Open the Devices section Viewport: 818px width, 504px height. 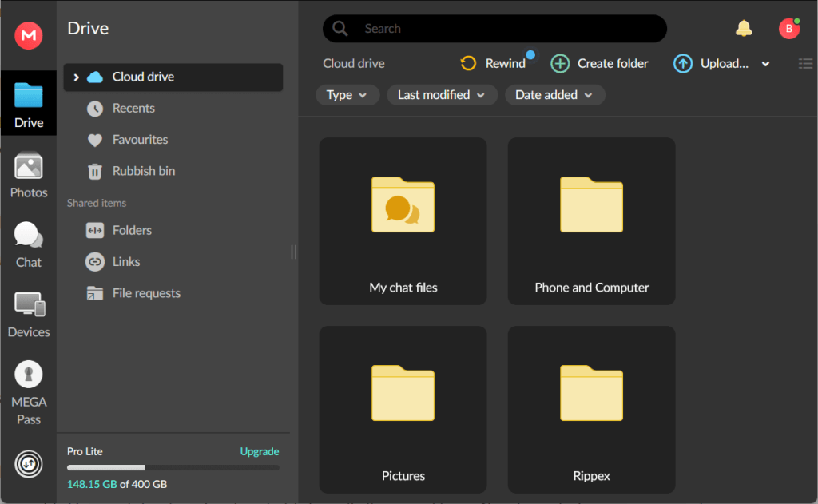point(29,315)
